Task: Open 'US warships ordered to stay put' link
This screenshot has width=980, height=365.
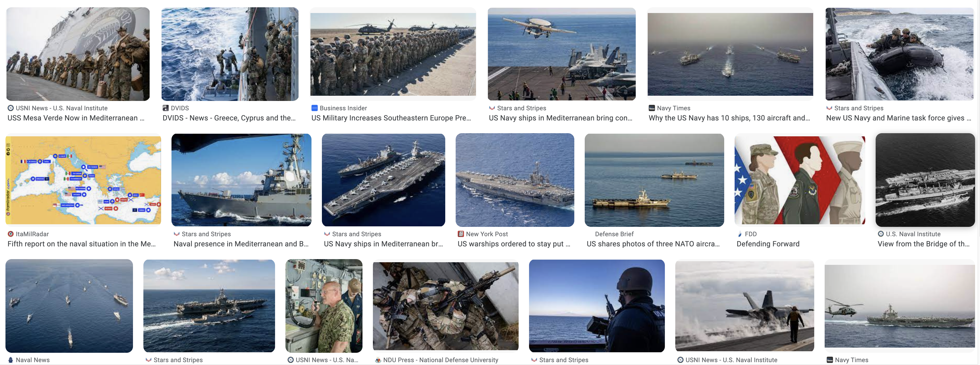Action: (514, 244)
